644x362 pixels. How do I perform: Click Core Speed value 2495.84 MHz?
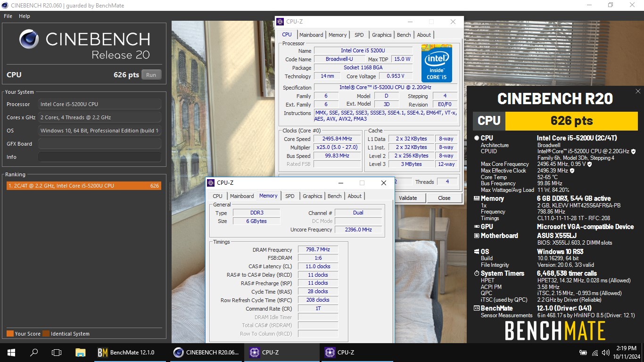(338, 139)
